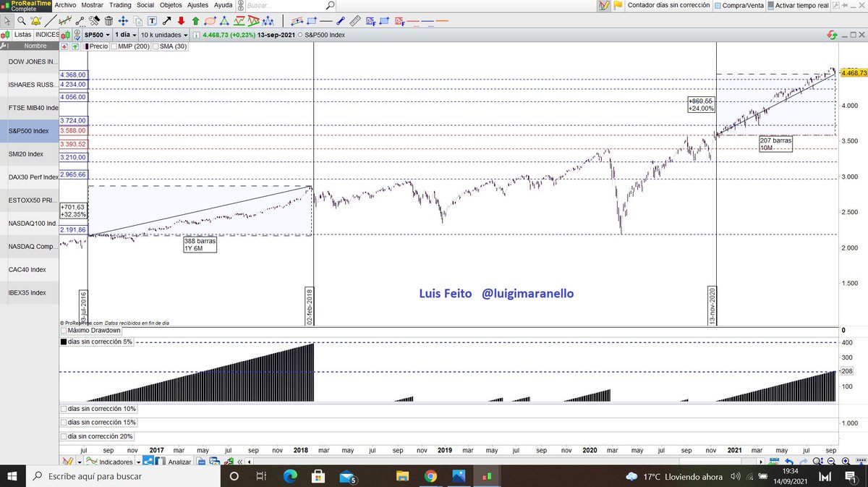Select the text T annotation tool
Screen dimensions: 868x487
[x=152, y=20]
